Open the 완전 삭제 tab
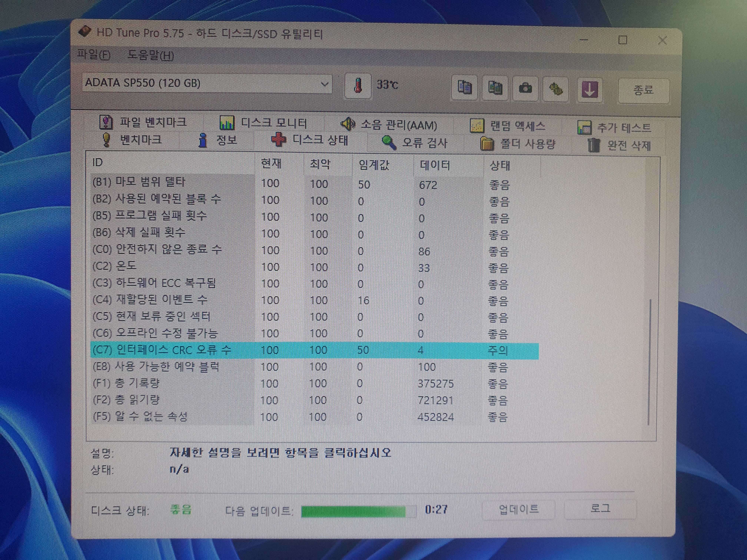747x560 pixels. [619, 146]
